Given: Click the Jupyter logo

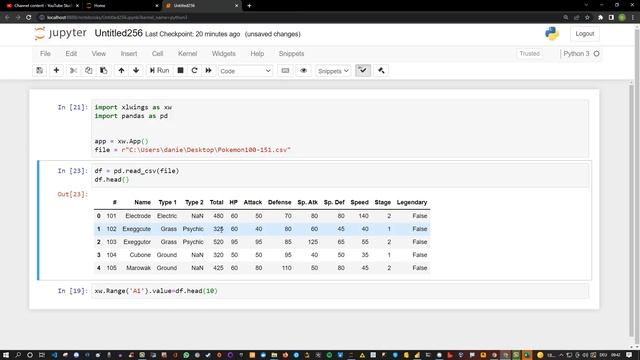Looking at the screenshot, I should pyautogui.click(x=60, y=33).
